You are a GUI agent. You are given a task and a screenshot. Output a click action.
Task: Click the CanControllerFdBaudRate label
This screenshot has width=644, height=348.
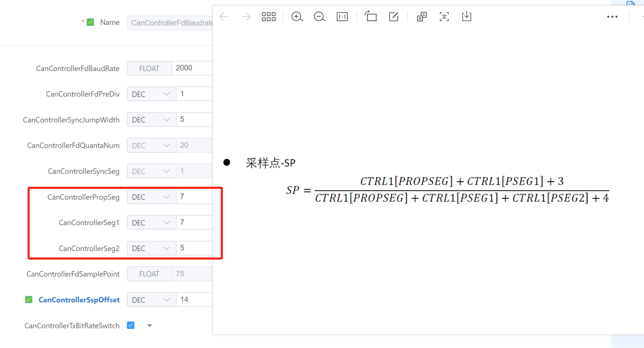[78, 68]
